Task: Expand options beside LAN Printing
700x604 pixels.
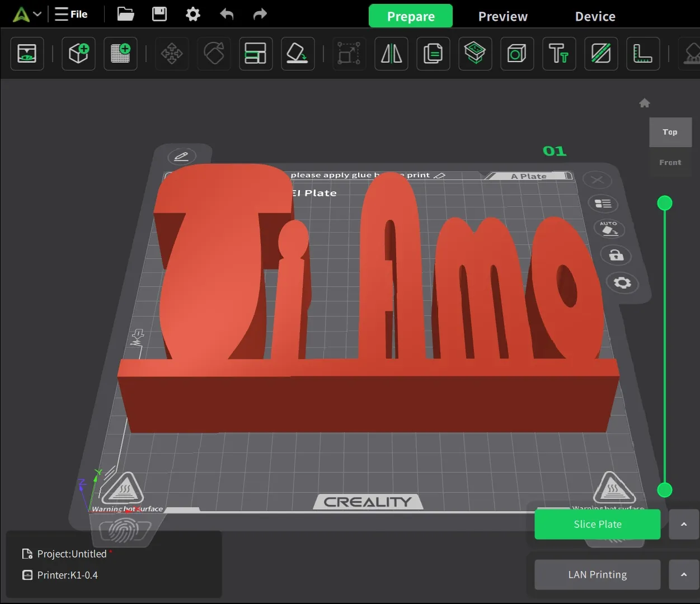Action: [684, 575]
